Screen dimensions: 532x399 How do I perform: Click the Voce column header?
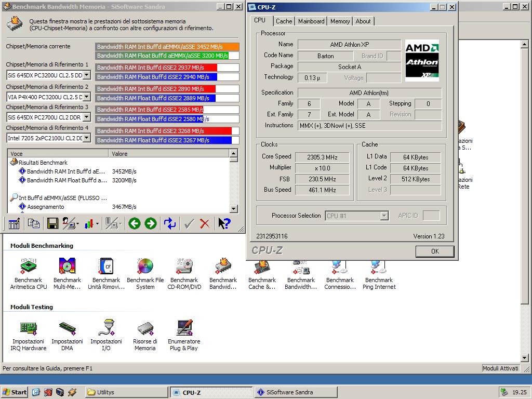58,154
